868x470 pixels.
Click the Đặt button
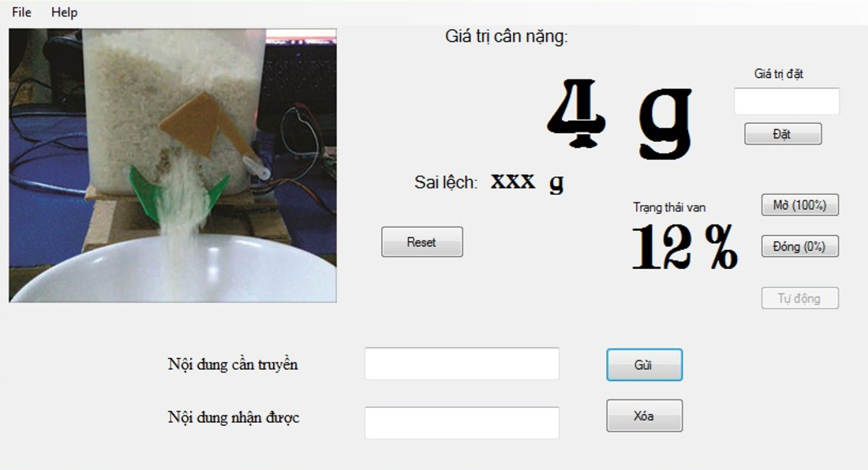(783, 134)
